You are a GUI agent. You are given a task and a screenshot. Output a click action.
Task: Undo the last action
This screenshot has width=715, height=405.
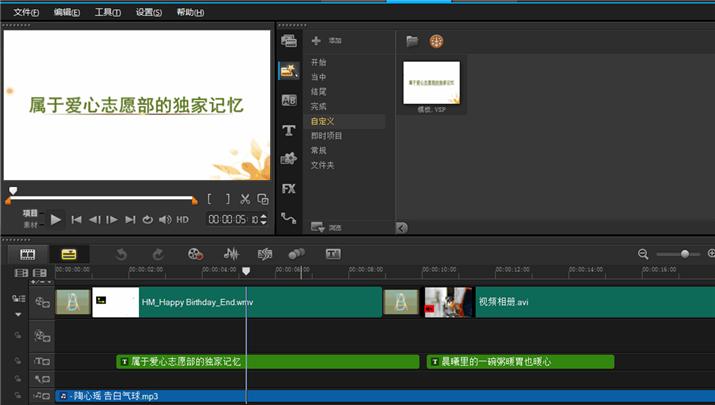tap(121, 254)
